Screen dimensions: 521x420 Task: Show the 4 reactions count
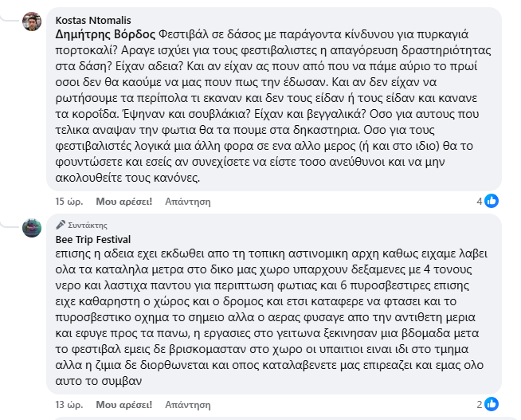click(x=480, y=202)
